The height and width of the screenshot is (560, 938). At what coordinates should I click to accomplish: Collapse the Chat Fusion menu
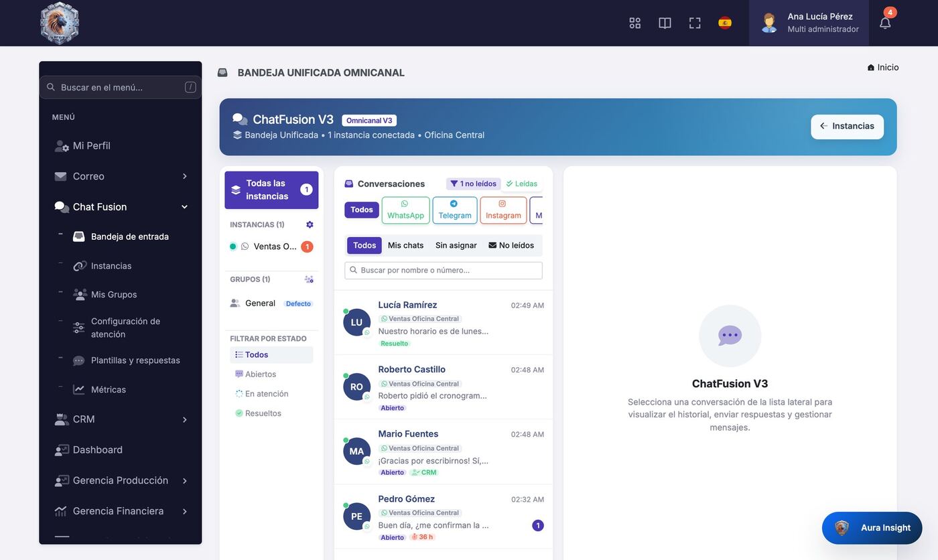click(121, 207)
